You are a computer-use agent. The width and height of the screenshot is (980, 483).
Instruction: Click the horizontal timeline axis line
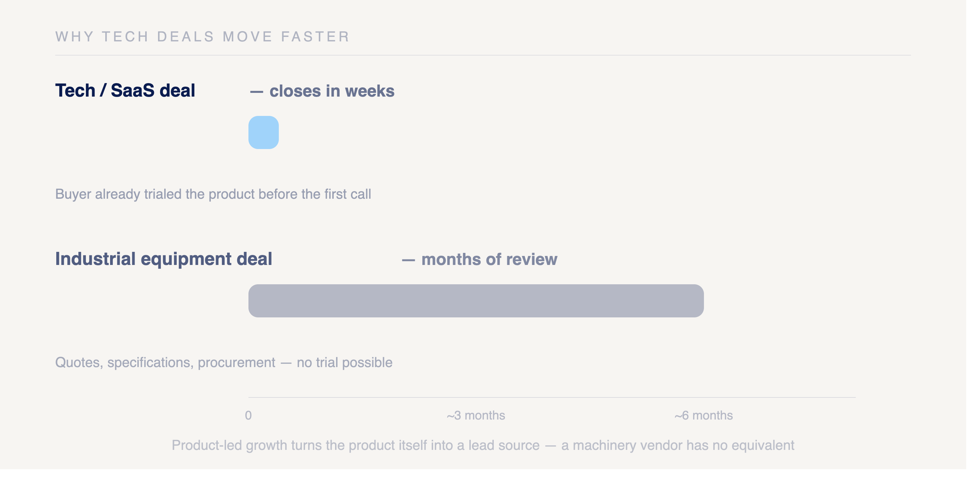pyautogui.click(x=552, y=397)
